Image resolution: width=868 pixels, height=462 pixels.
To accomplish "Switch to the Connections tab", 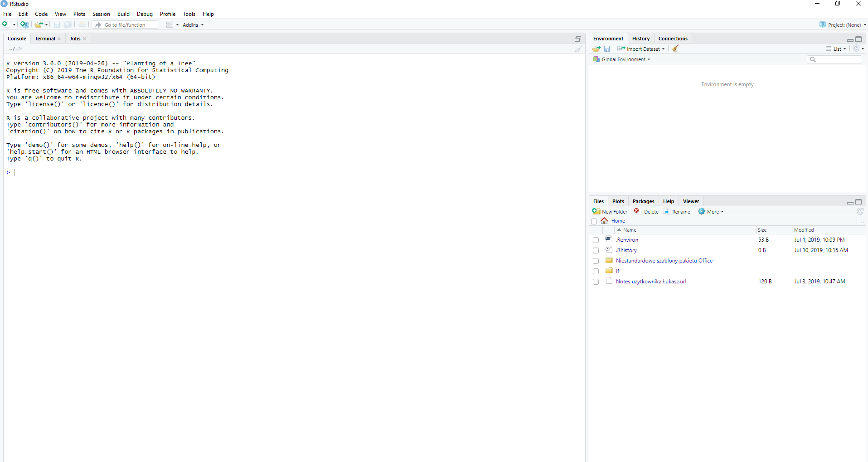I will (673, 39).
